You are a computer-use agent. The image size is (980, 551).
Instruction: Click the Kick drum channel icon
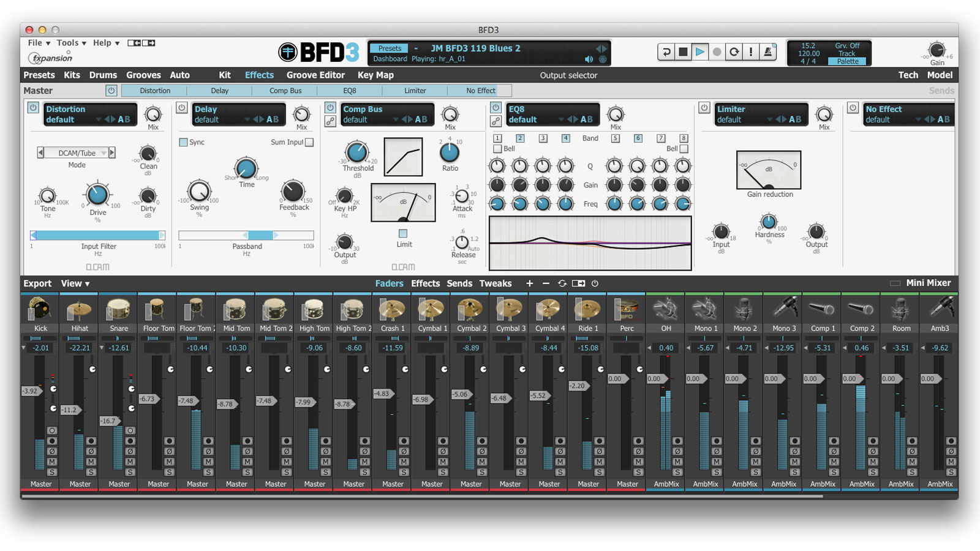click(40, 310)
